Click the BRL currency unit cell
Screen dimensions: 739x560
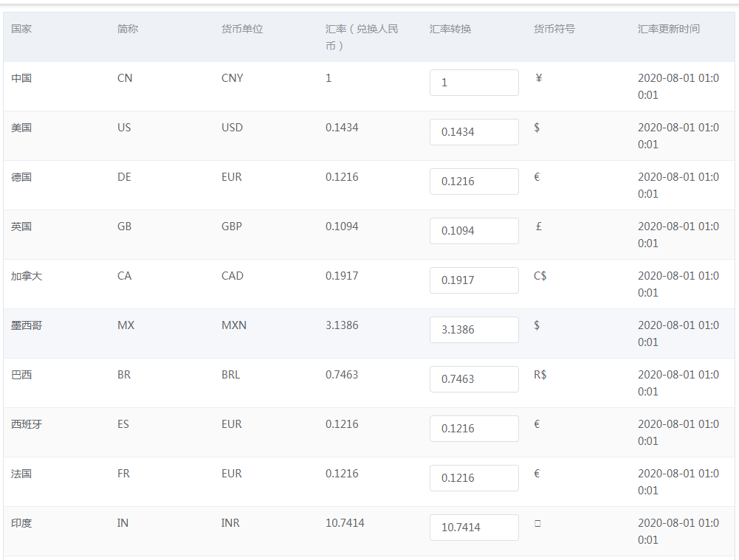pyautogui.click(x=231, y=375)
